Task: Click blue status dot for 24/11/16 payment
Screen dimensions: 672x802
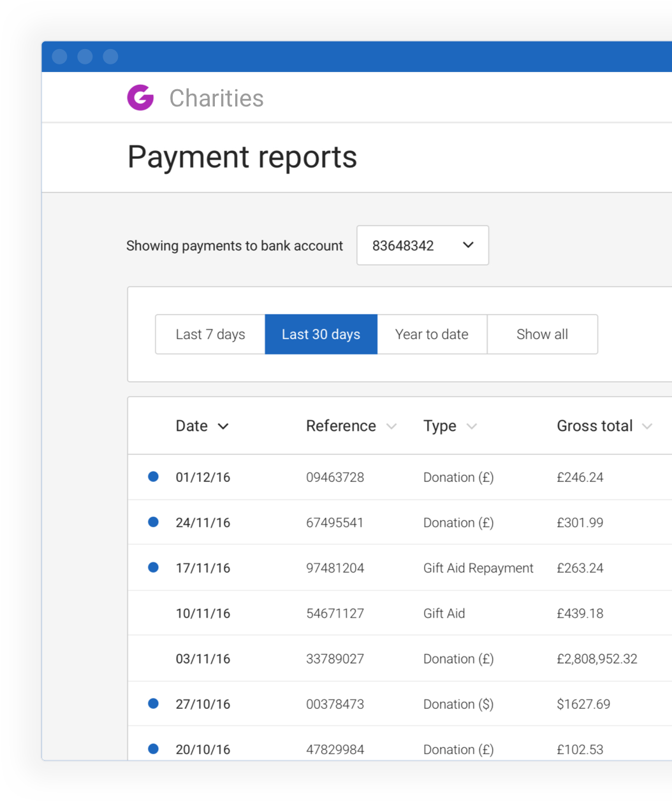Action: coord(153,522)
